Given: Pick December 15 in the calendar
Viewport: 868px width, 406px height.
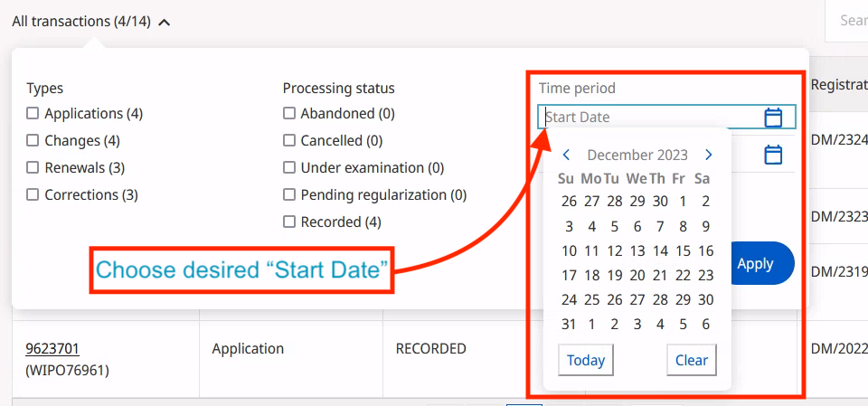Looking at the screenshot, I should click(x=683, y=250).
